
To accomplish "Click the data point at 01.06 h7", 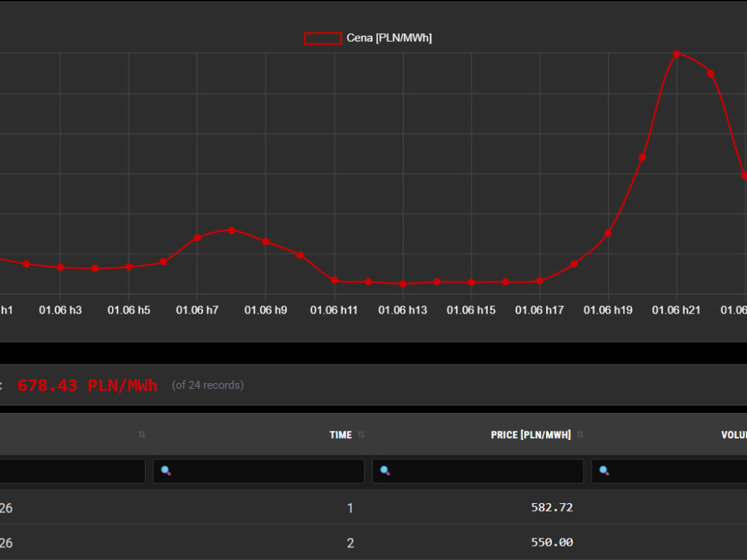I will pyautogui.click(x=197, y=237).
